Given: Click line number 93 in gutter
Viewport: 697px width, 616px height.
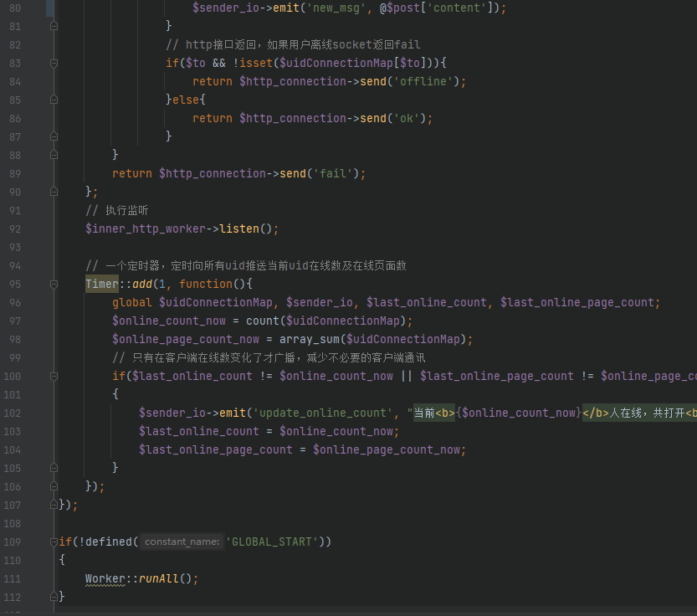Looking at the screenshot, I should click(15, 247).
